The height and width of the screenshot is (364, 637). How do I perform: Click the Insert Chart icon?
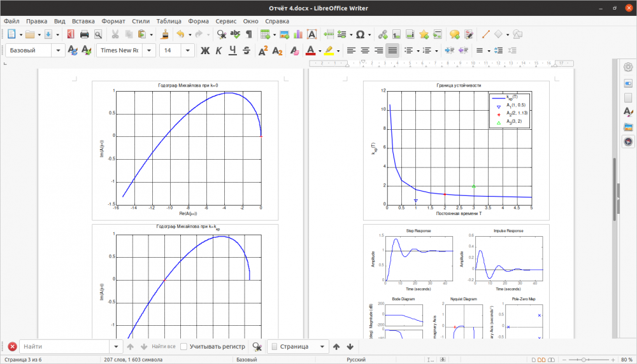pos(298,34)
